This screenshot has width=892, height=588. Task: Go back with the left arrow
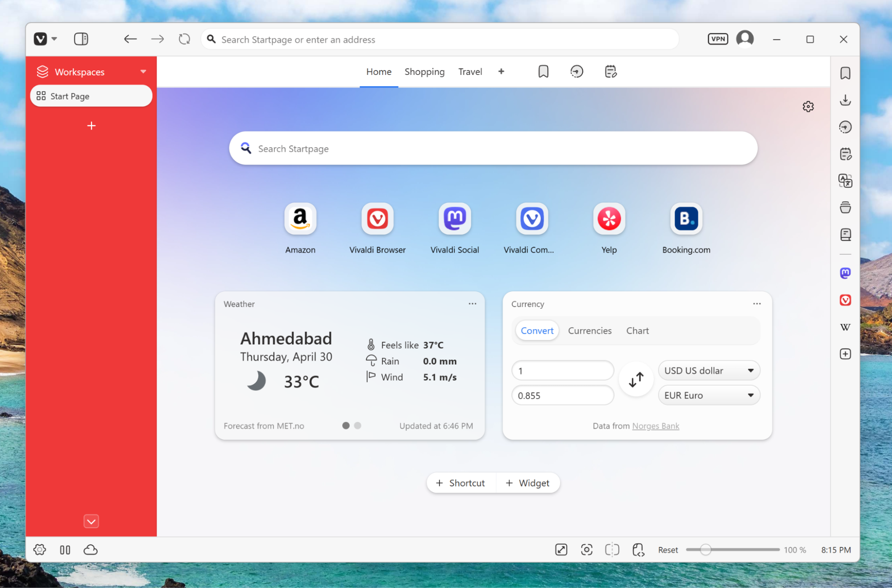coord(130,39)
